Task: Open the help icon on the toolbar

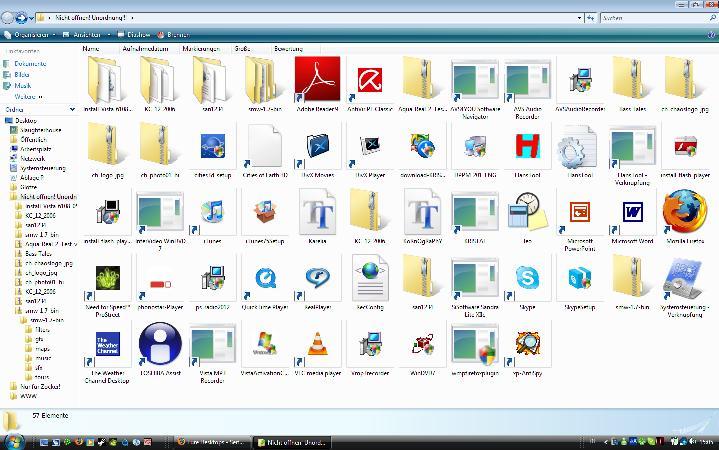Action: pos(712,34)
